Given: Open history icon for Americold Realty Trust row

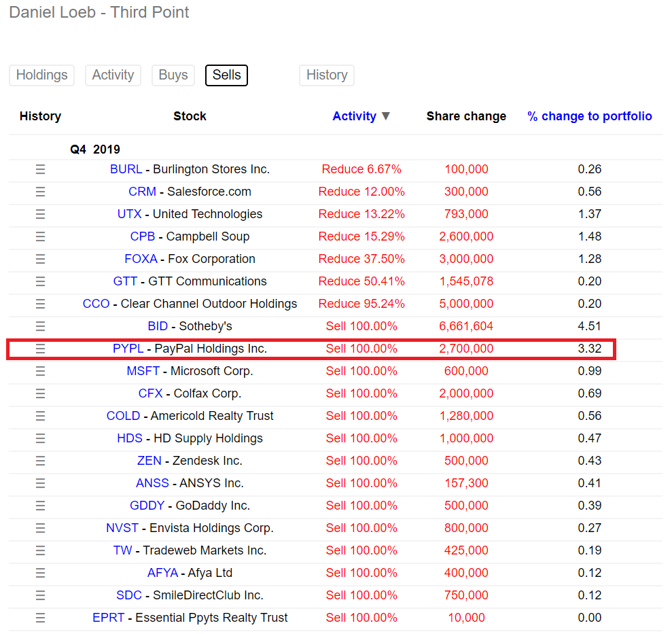Looking at the screenshot, I should [x=40, y=416].
